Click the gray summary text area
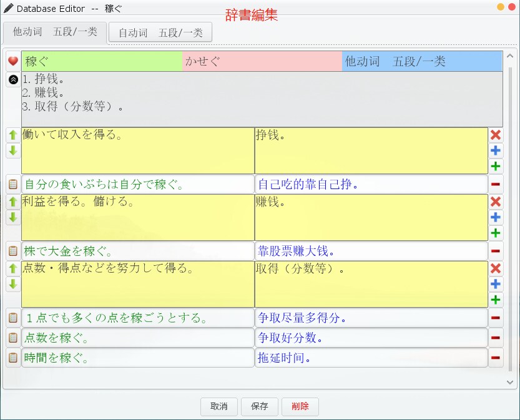The height and width of the screenshot is (420, 520). coord(262,99)
